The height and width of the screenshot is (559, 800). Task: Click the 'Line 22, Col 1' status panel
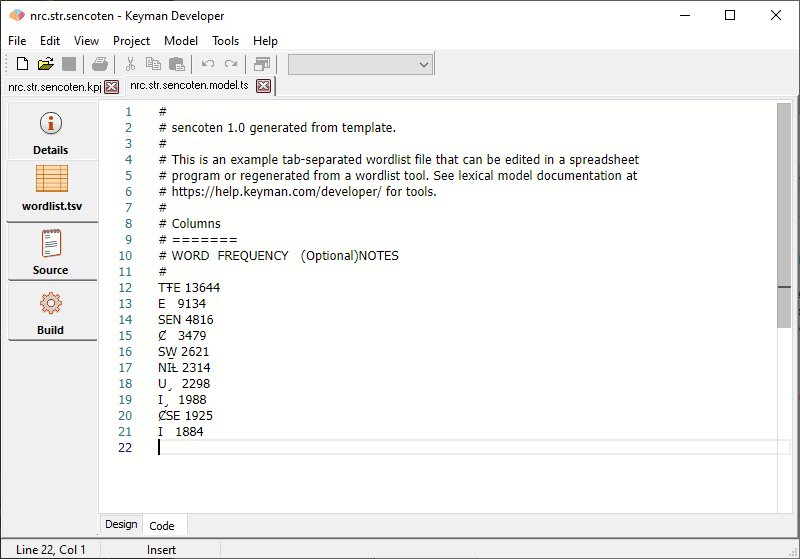(51, 549)
